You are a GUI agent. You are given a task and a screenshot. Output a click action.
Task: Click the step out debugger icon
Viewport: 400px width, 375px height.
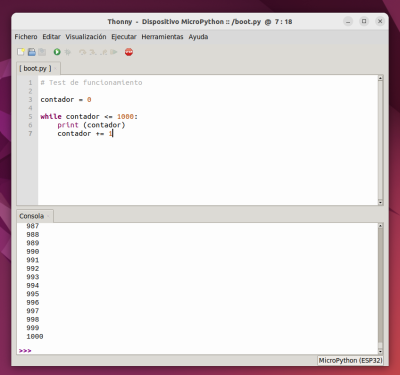pyautogui.click(x=104, y=52)
